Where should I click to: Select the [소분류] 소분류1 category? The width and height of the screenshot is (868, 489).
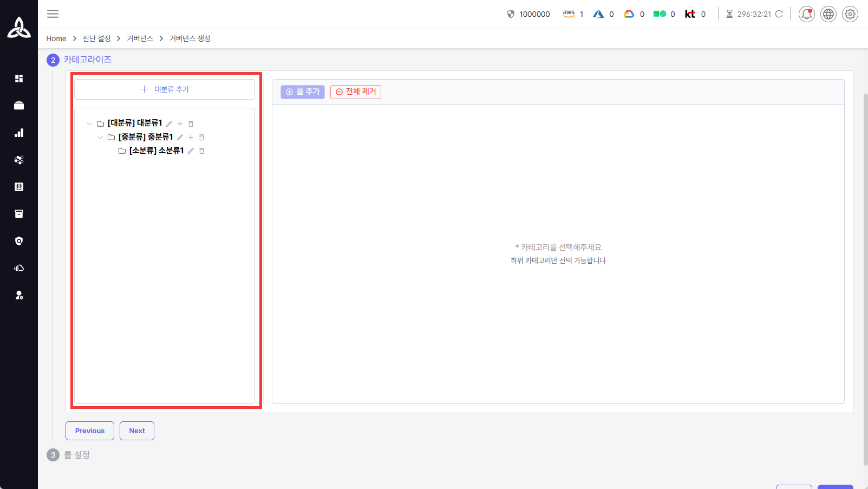[156, 151]
